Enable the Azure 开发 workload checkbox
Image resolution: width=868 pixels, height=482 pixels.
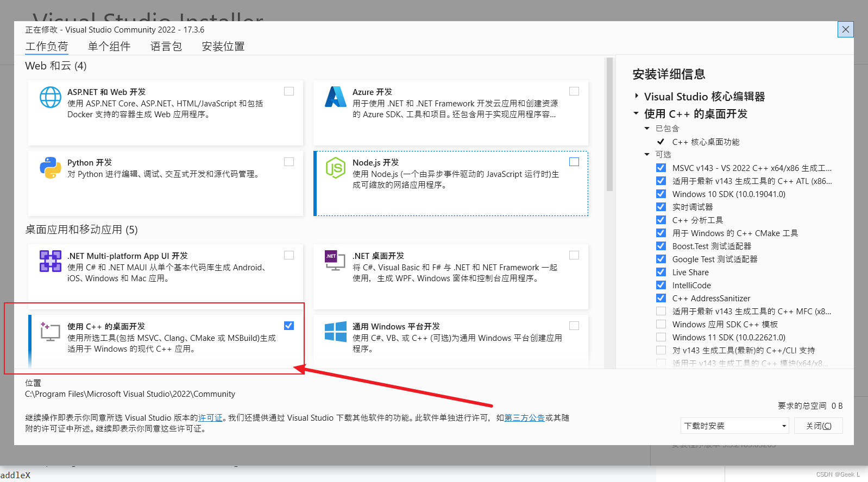click(574, 91)
